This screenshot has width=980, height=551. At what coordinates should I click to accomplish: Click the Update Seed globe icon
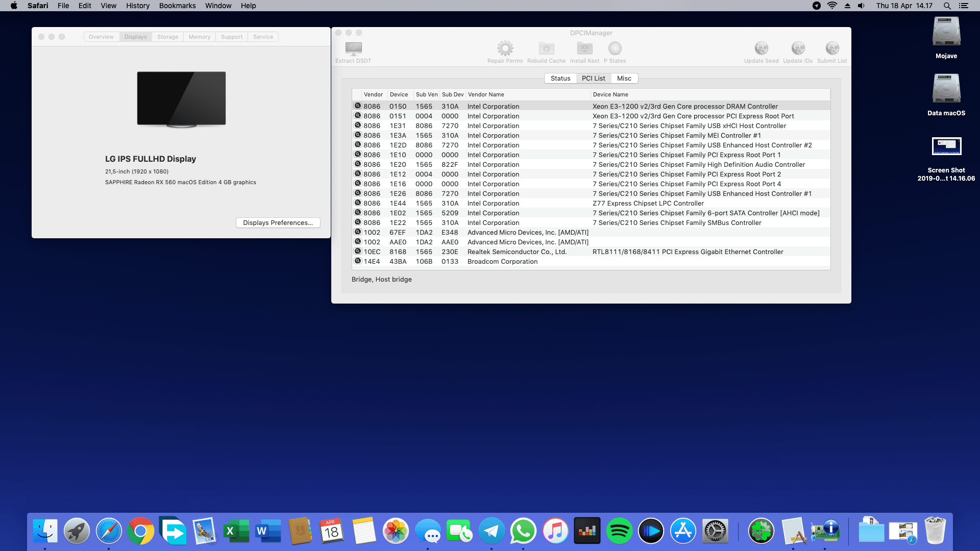coord(761,49)
